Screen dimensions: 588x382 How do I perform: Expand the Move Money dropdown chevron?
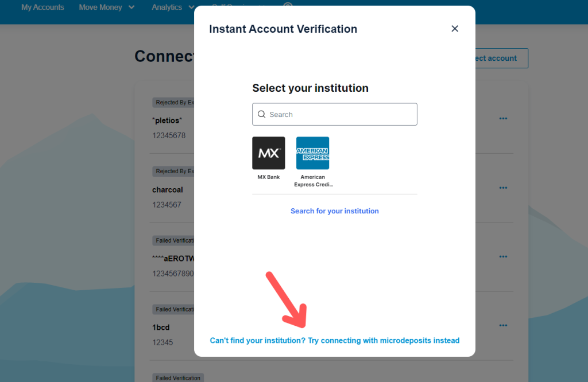click(131, 7)
